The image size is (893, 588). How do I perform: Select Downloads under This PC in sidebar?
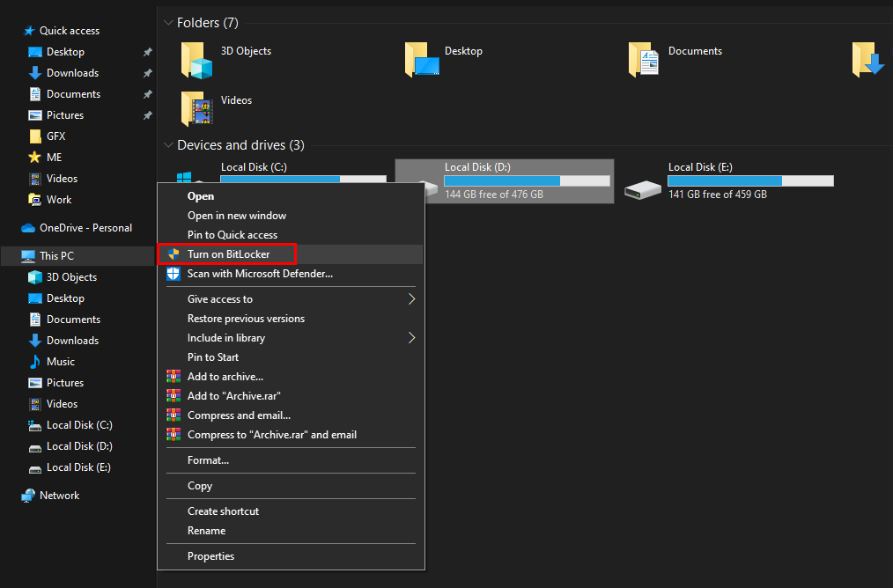click(72, 341)
